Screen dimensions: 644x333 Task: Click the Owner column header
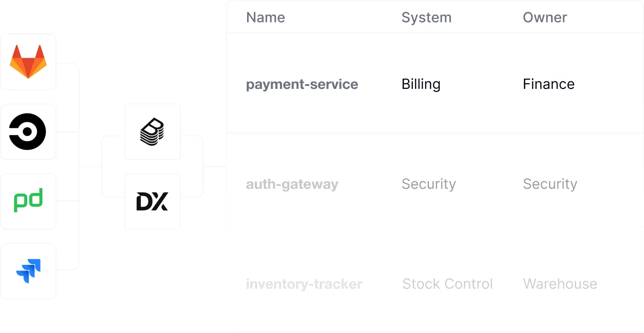coord(545,18)
